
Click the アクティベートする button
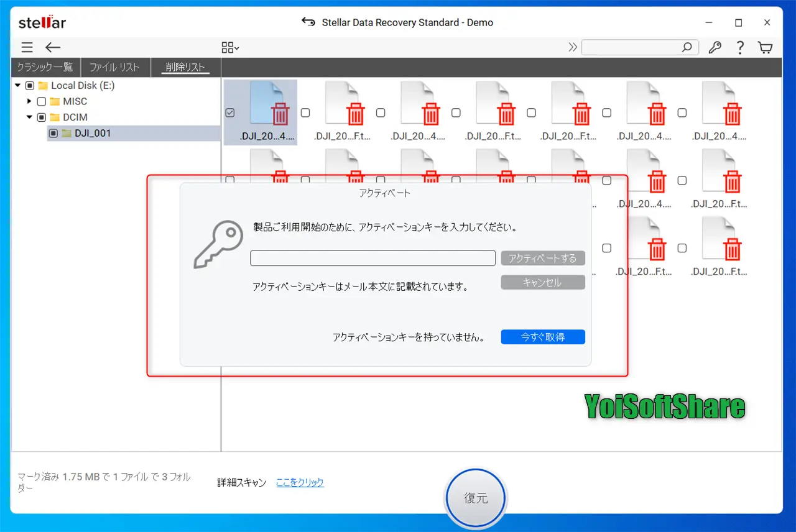543,258
